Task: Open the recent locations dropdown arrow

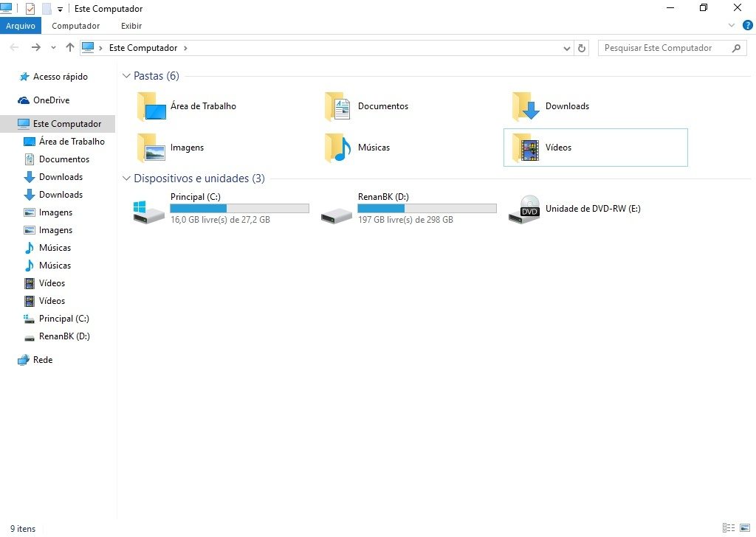Action: pos(53,48)
